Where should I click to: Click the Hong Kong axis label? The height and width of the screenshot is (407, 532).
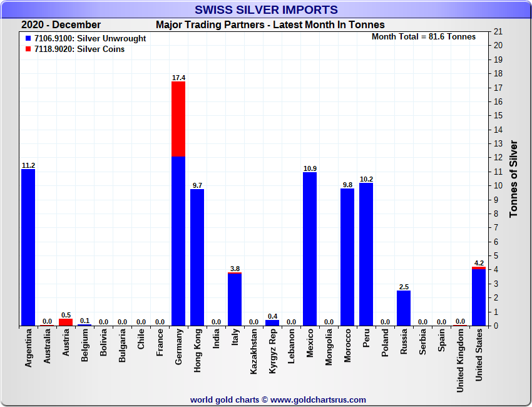197,351
